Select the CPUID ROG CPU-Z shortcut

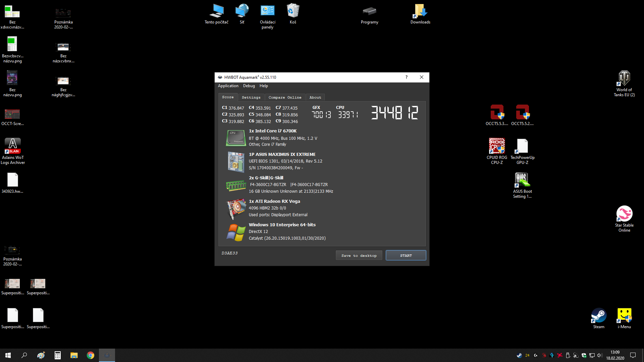pos(497,151)
